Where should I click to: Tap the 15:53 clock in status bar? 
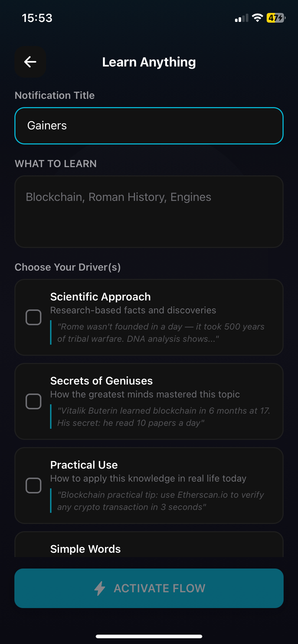[37, 18]
